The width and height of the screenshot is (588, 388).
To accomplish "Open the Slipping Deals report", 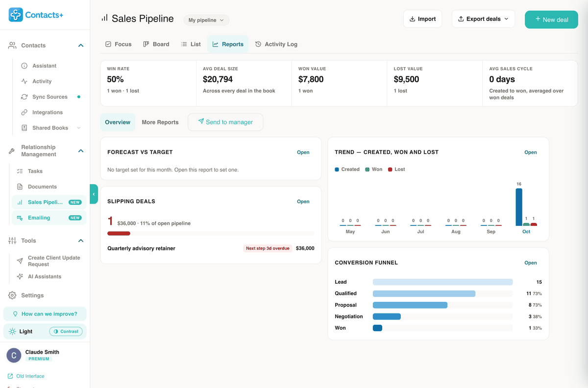I will click(x=303, y=201).
